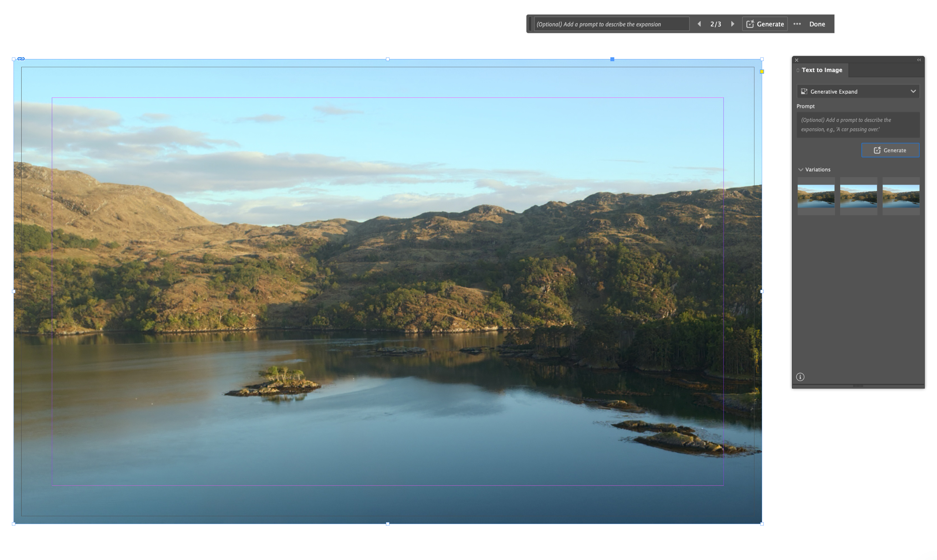Open the Generative Expand dropdown
The width and height of the screenshot is (937, 560).
(858, 91)
